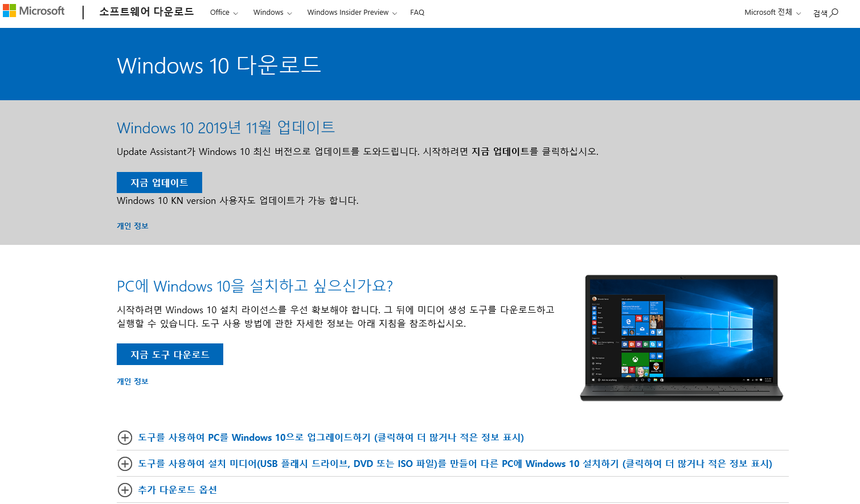Click the Update Assistant description sentence
This screenshot has width=860, height=504.
(x=358, y=151)
